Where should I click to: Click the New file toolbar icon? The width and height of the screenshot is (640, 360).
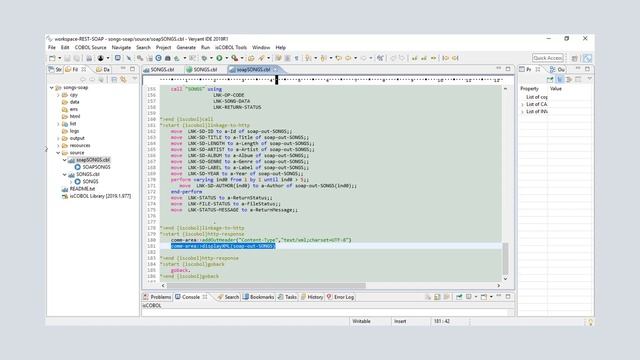tap(52, 58)
